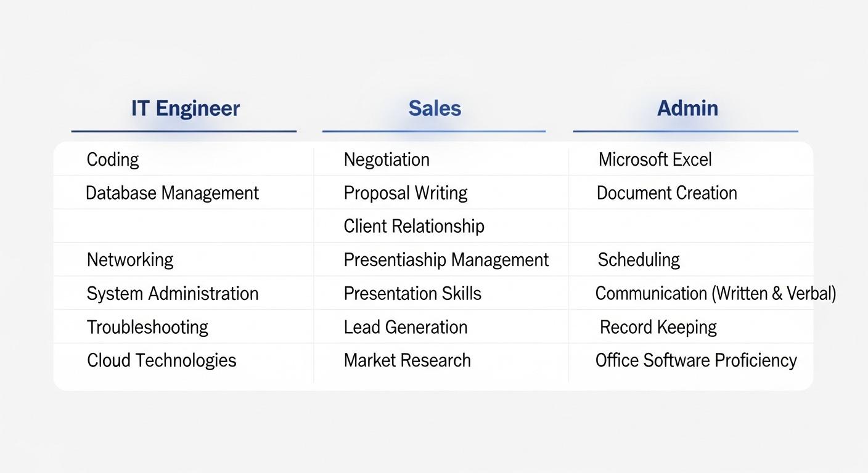Select the Troubleshooting entry
The image size is (868, 473).
147,327
